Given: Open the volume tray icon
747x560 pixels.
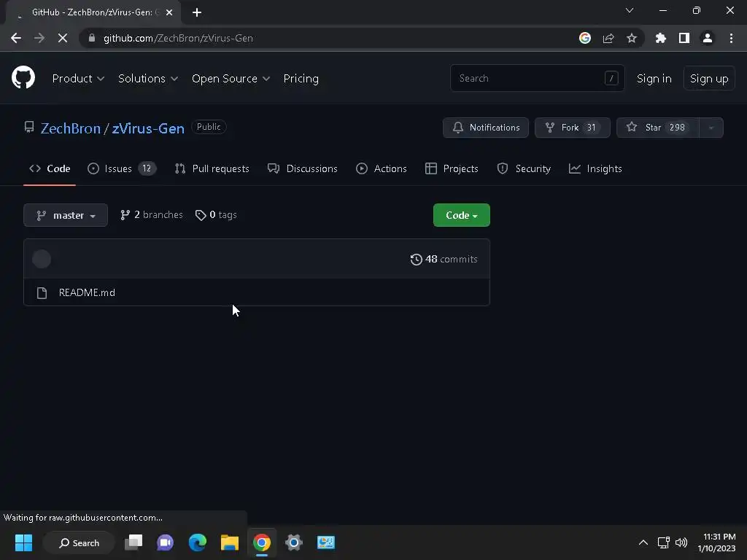Looking at the screenshot, I should point(681,542).
